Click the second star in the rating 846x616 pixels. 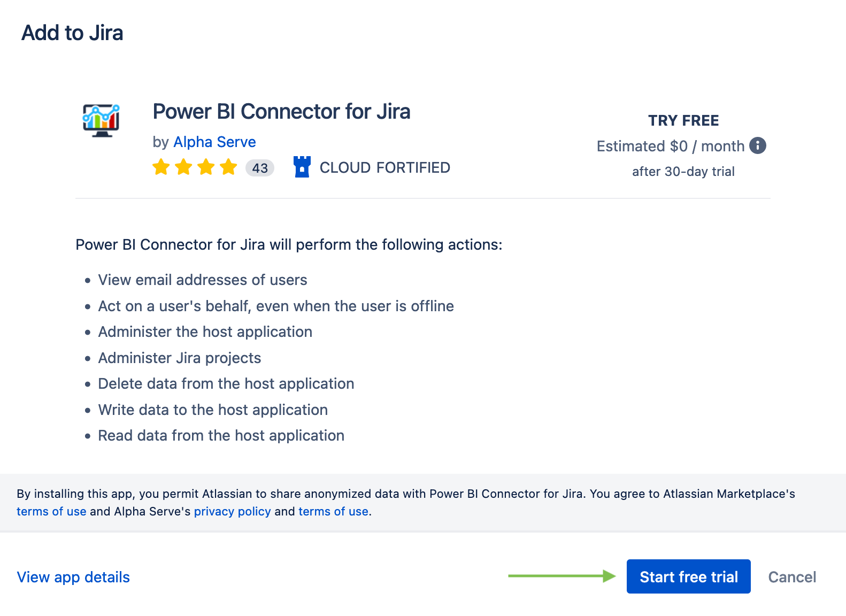(x=183, y=167)
